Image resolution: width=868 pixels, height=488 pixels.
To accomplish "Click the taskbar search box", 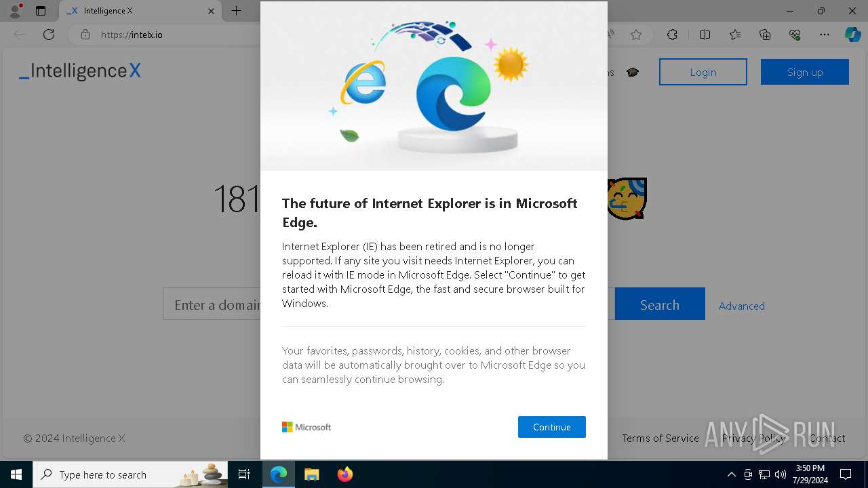I will point(130,474).
